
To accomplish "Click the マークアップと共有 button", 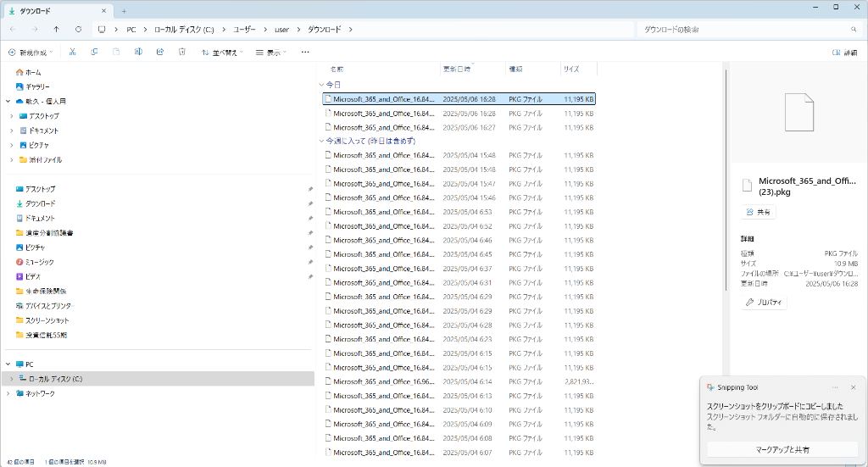I will pos(782,449).
